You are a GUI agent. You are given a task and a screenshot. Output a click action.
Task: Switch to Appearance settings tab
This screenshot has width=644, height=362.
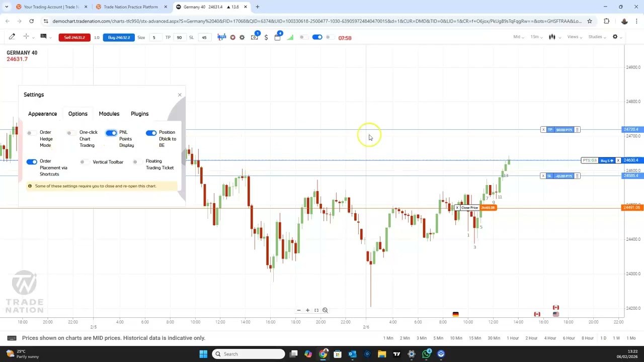click(42, 114)
